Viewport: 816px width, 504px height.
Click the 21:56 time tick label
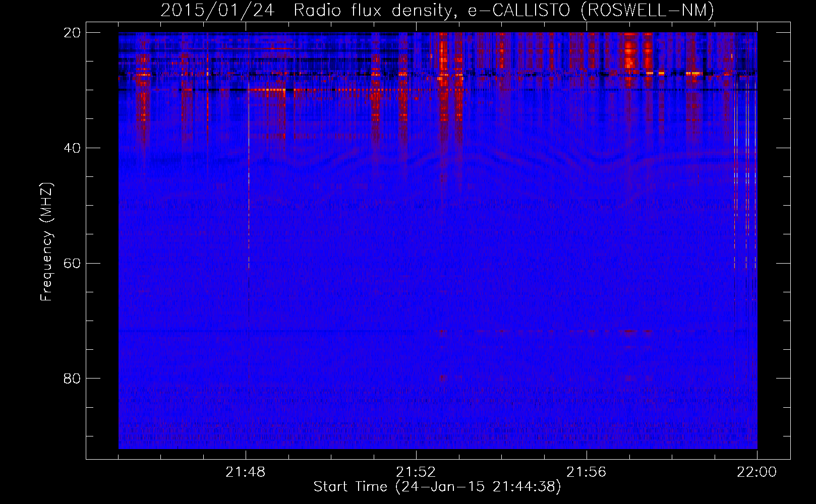[586, 472]
